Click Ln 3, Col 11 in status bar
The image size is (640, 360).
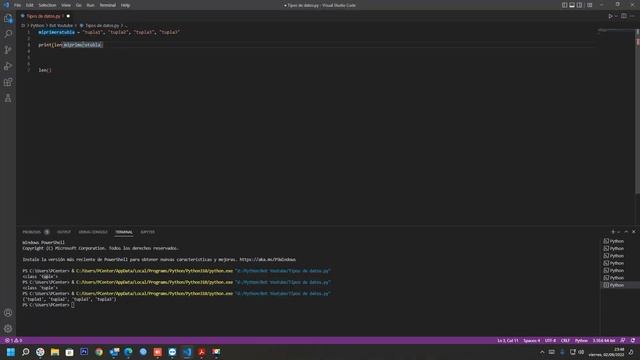tap(508, 340)
